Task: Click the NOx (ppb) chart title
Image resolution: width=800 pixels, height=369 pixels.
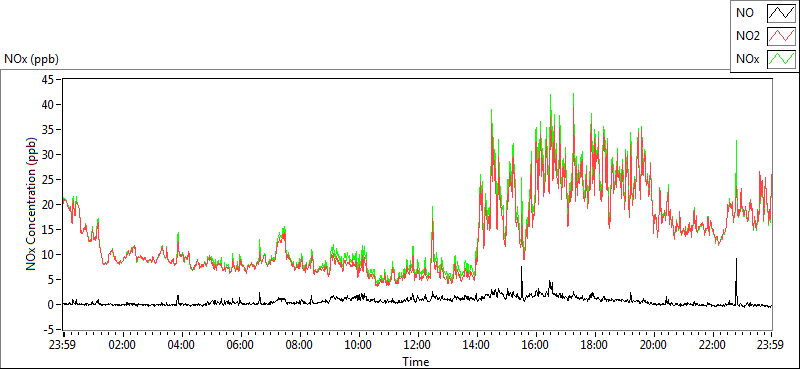Action: [31, 59]
